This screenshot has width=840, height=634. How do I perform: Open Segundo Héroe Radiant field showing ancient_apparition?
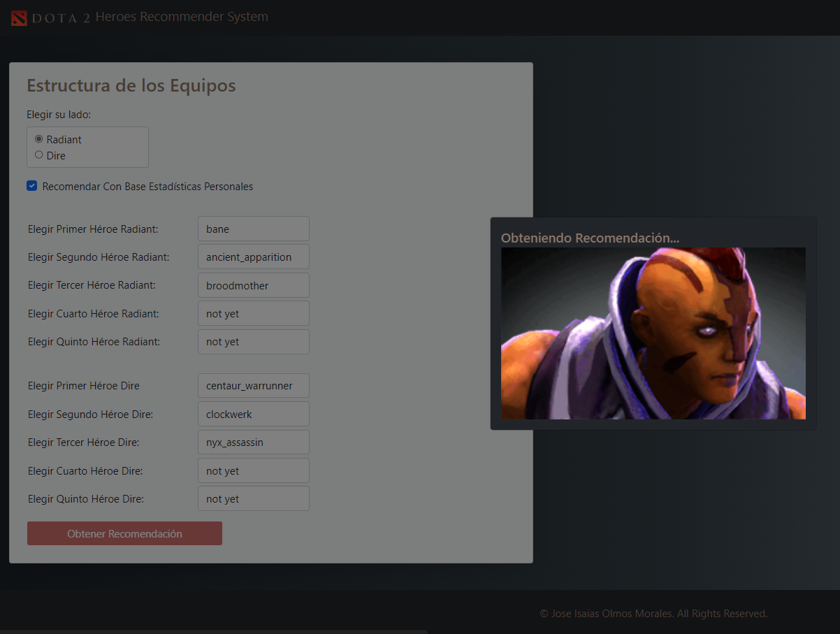point(254,257)
